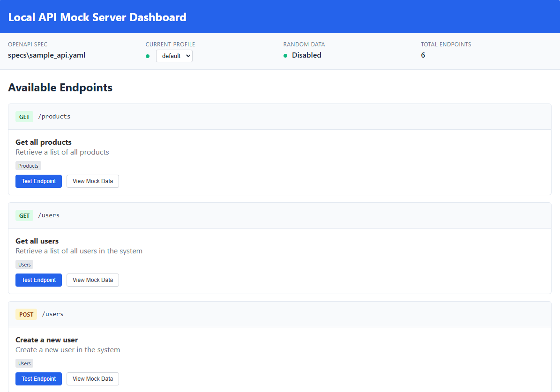This screenshot has width=560, height=392.
Task: Click the specs\sample_api.yaml file name
Action: (47, 55)
